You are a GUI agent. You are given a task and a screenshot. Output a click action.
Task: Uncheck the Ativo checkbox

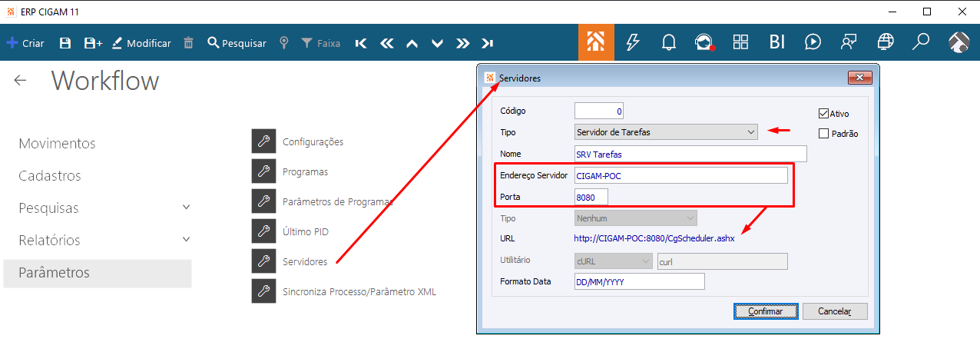pos(824,114)
